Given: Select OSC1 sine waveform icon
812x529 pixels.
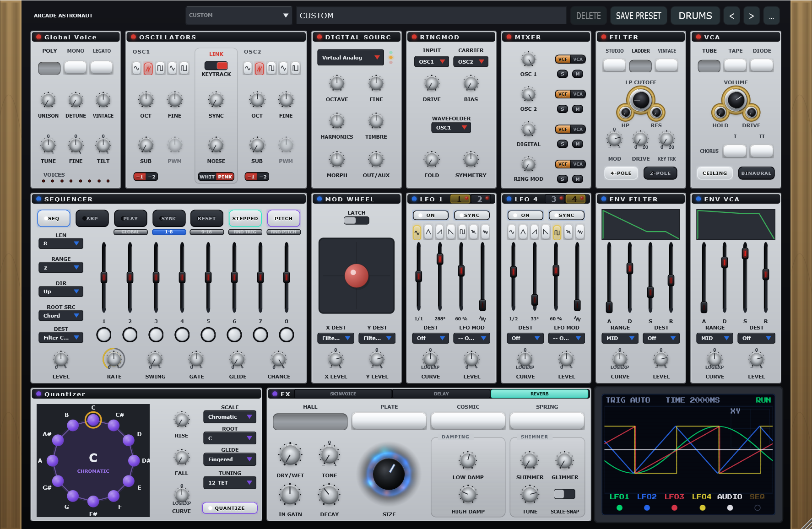Looking at the screenshot, I should (x=136, y=68).
